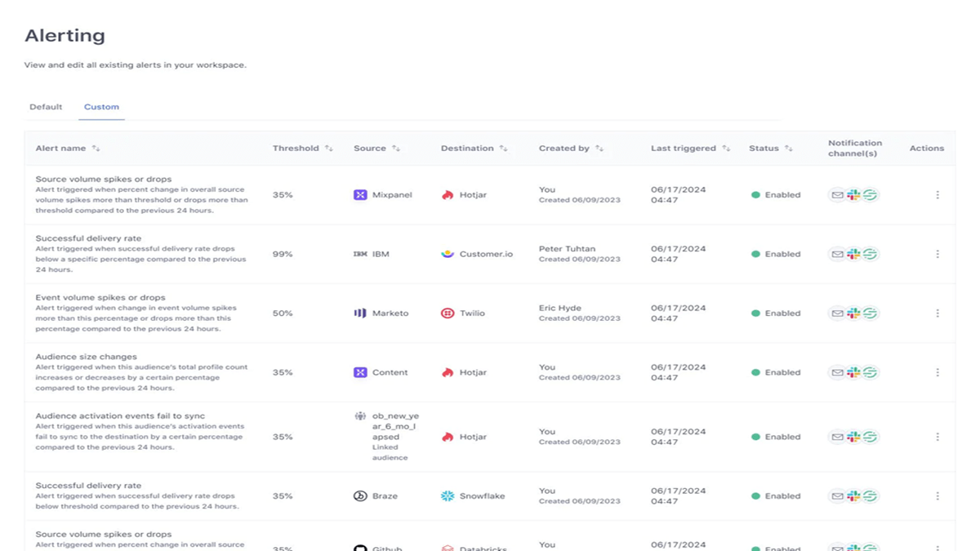Sort the table by Alert name
This screenshot has height=551, width=980.
tap(96, 148)
